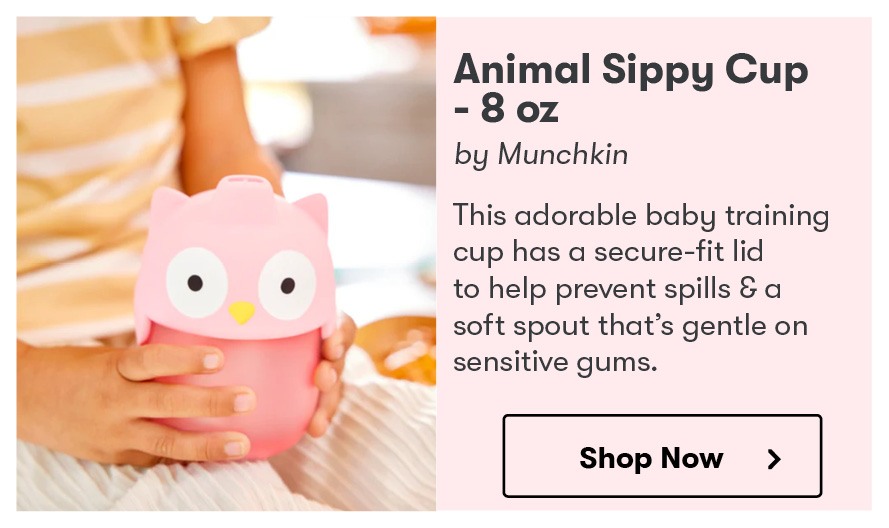Click the sippy spout on top of owl
Viewport: 889px width, 528px height.
pyautogui.click(x=245, y=187)
